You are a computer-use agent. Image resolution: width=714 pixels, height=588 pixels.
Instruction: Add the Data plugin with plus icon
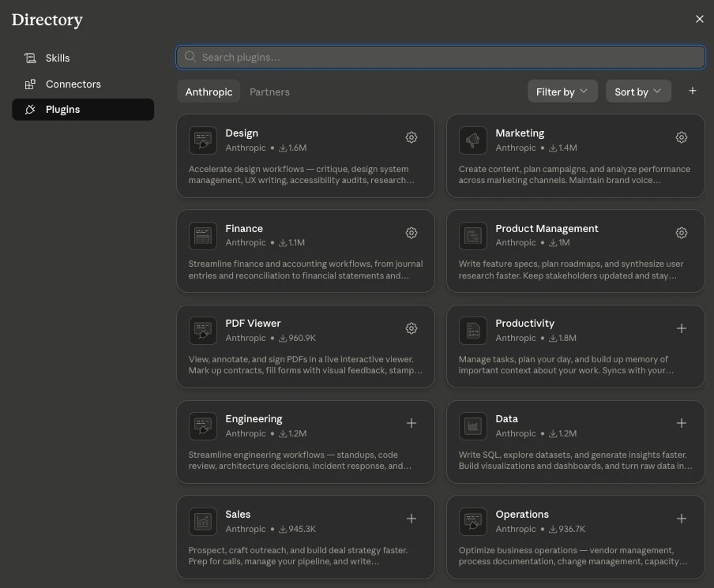tap(681, 423)
